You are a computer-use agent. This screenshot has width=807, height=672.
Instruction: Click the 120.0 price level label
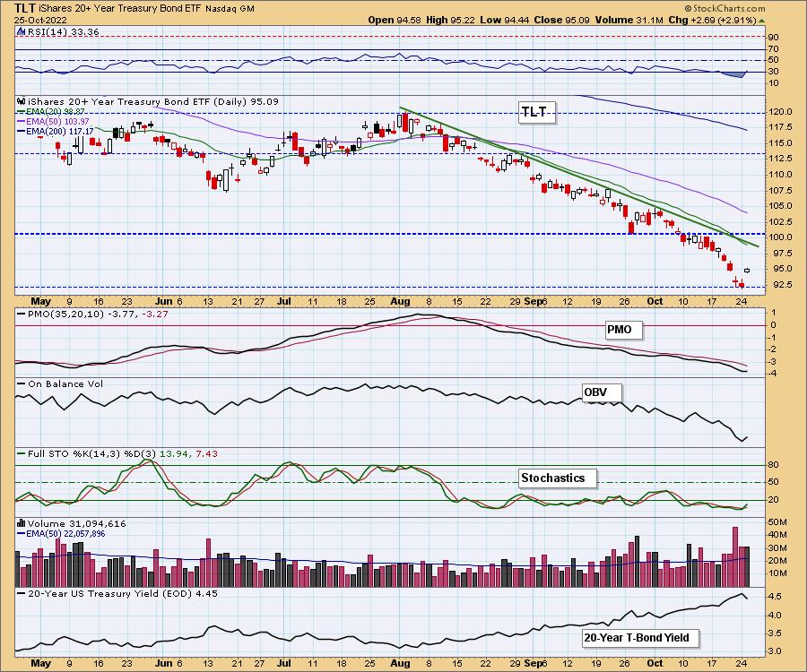pos(781,112)
